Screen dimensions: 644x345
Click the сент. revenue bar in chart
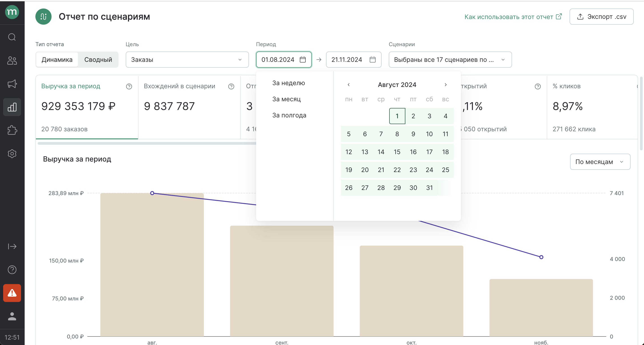point(282,281)
